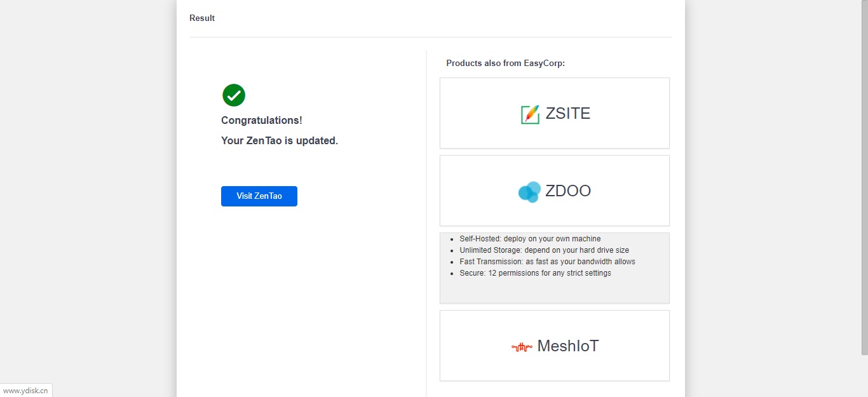Click the ZDOO blue bubbles logo
868x397 pixels.
click(529, 191)
